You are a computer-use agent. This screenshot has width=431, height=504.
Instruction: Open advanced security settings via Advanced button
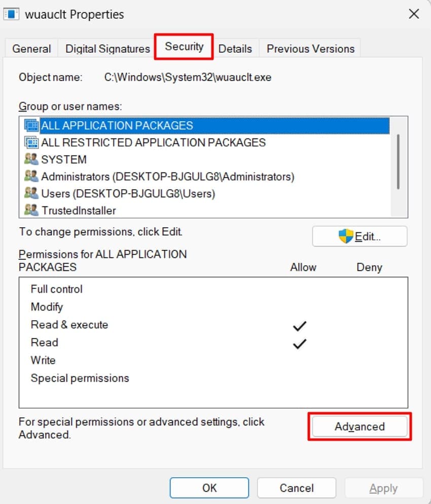click(x=360, y=426)
